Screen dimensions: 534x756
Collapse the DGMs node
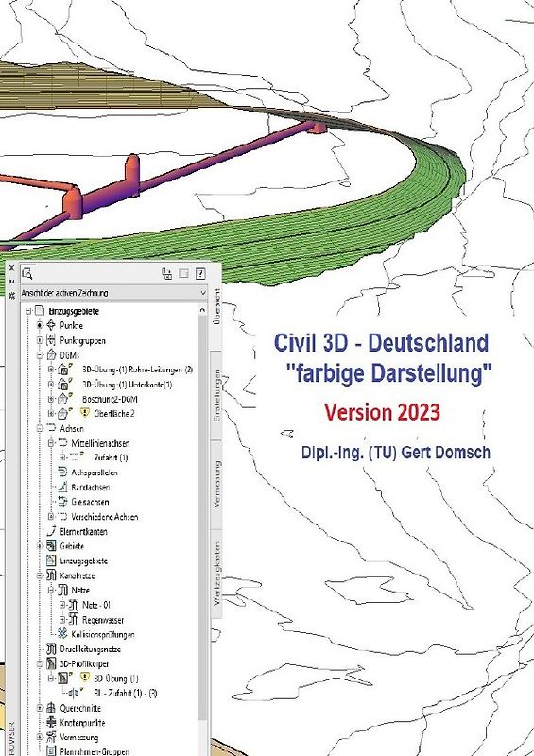click(40, 355)
